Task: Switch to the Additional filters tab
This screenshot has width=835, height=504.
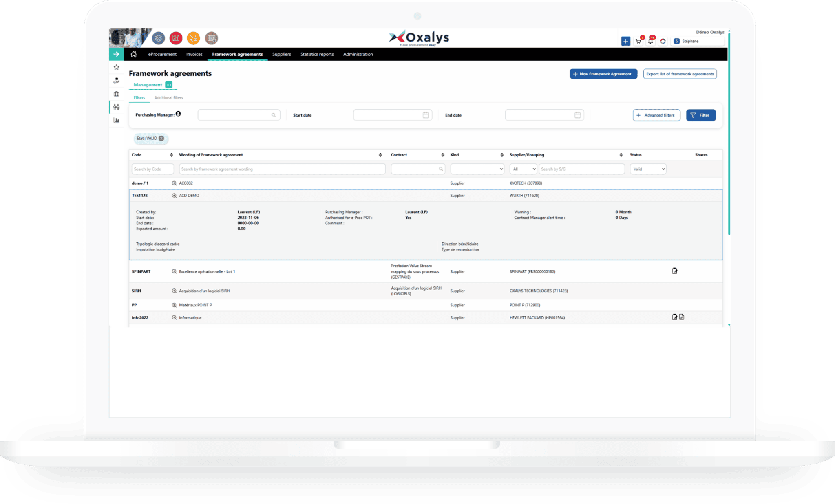Action: pyautogui.click(x=168, y=98)
